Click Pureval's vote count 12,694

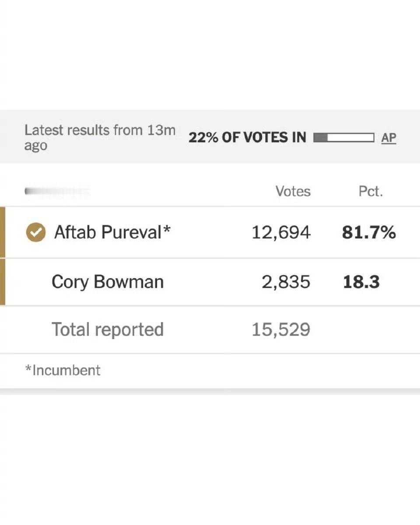[281, 232]
